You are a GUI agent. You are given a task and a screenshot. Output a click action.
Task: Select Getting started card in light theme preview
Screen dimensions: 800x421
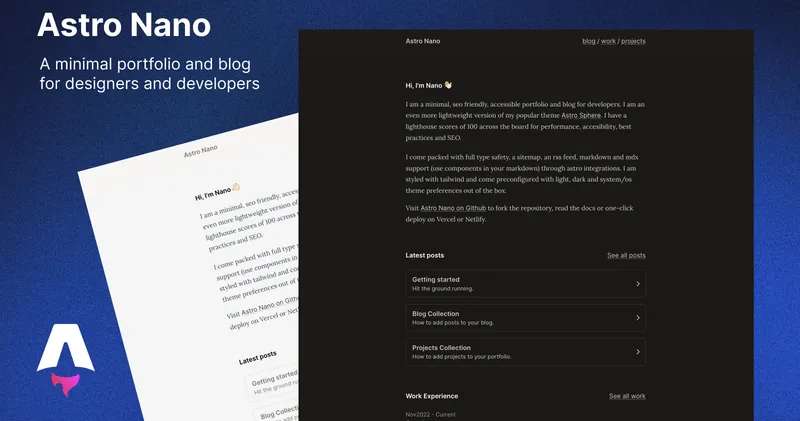click(x=272, y=383)
